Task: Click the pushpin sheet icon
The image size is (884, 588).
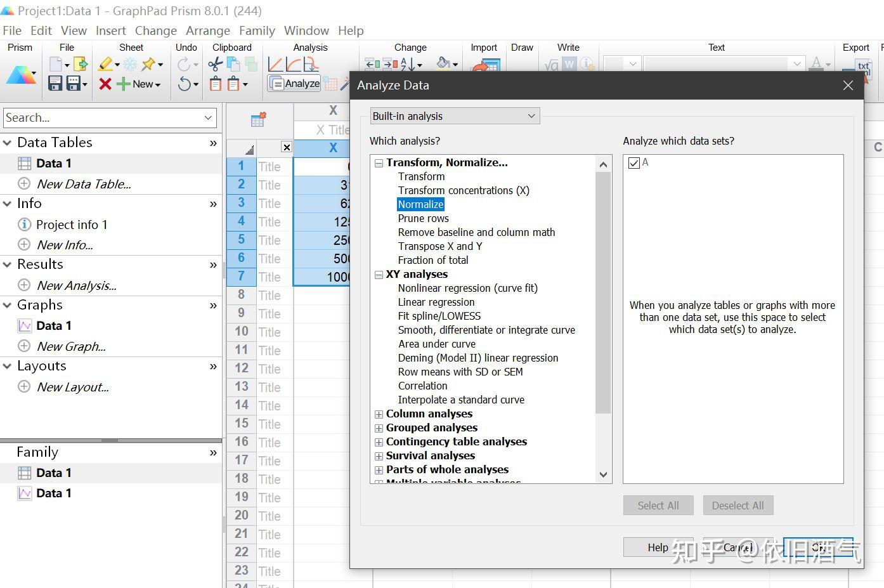Action: pyautogui.click(x=149, y=64)
